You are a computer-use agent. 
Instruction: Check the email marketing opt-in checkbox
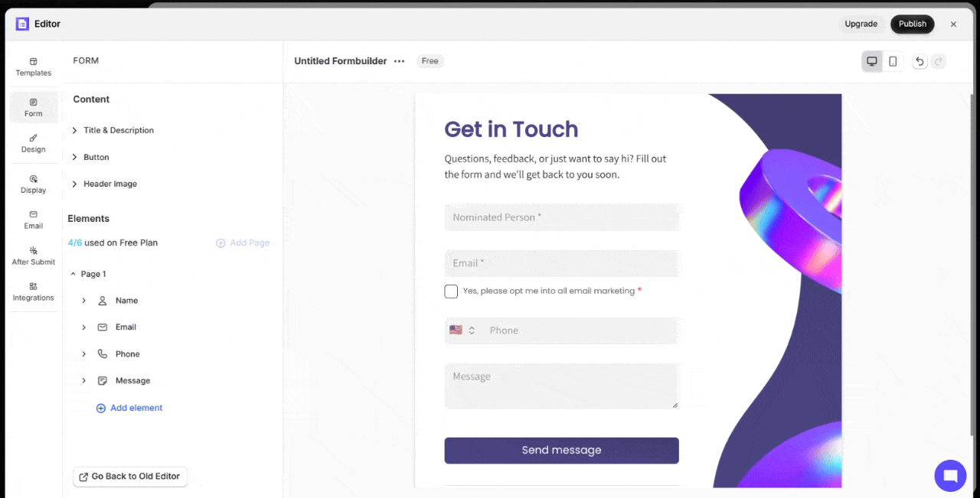coord(451,291)
